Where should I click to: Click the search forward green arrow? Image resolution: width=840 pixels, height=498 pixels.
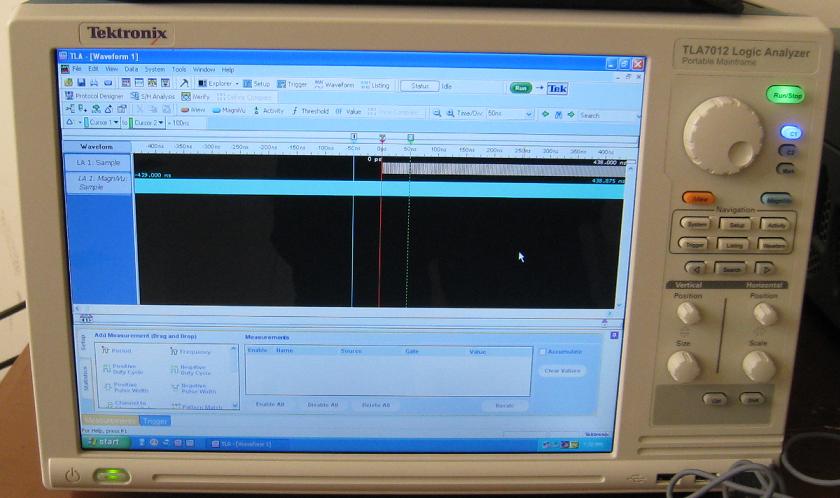coord(571,115)
